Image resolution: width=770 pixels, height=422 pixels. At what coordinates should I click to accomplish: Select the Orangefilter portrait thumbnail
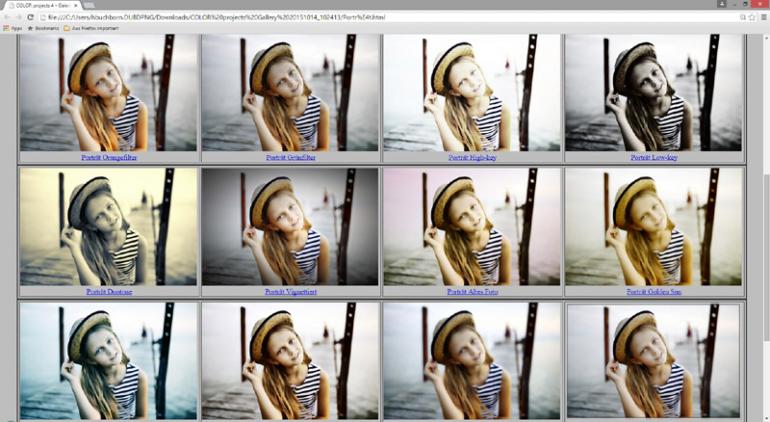click(108, 92)
